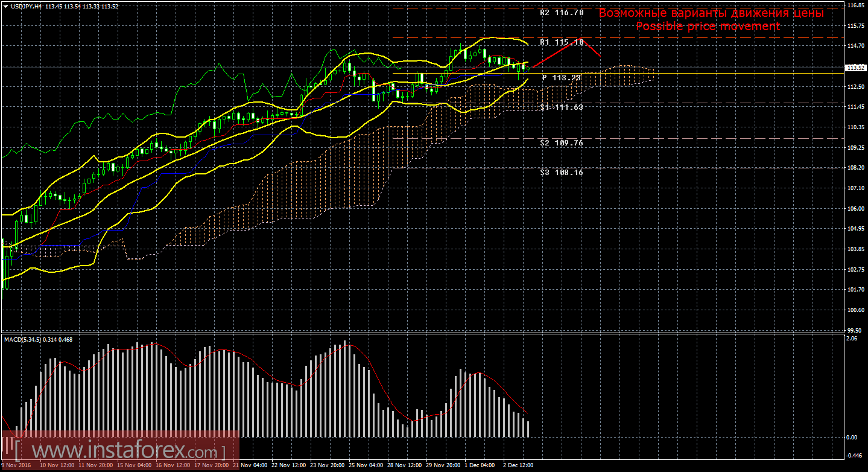Click the P 113.23 pivot label
Screen dimensions: 868x472
562,78
